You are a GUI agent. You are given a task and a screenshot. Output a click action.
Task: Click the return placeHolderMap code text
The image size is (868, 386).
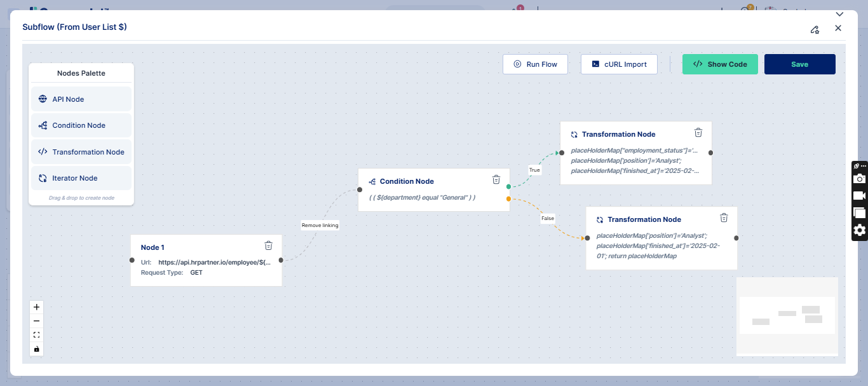point(643,256)
